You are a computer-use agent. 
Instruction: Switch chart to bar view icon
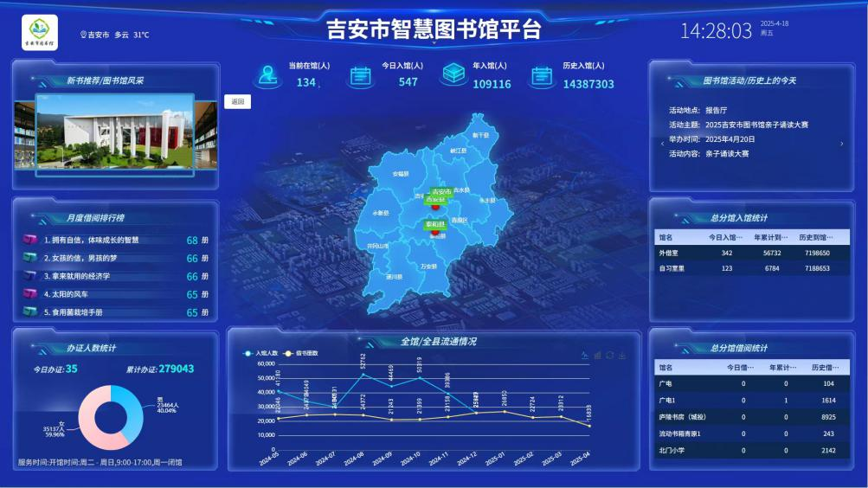tap(597, 356)
